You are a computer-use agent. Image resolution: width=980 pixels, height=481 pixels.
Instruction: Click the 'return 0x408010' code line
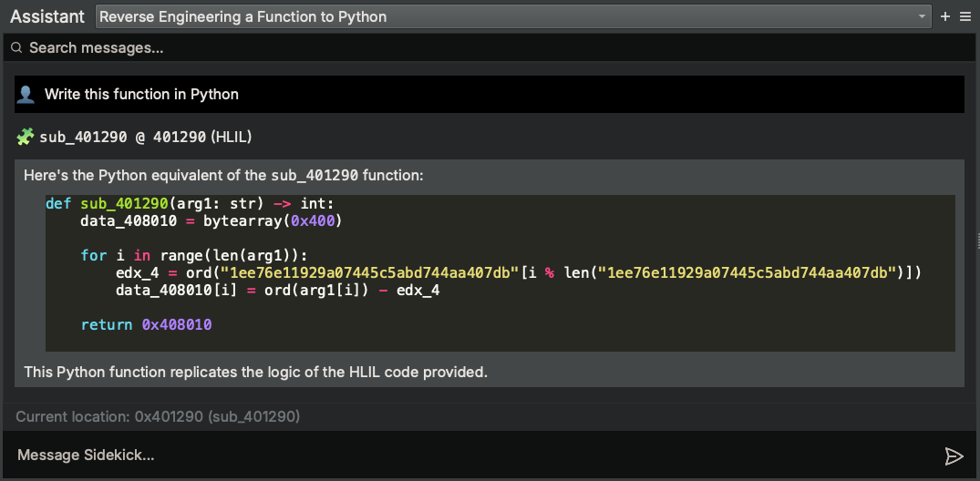(x=146, y=325)
